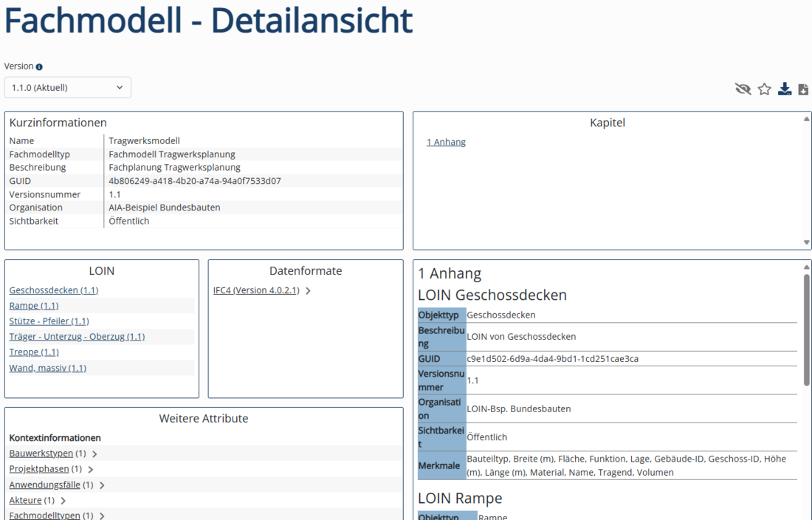Click the Kontextinformationen heading
This screenshot has width=812, height=520.
click(55, 438)
